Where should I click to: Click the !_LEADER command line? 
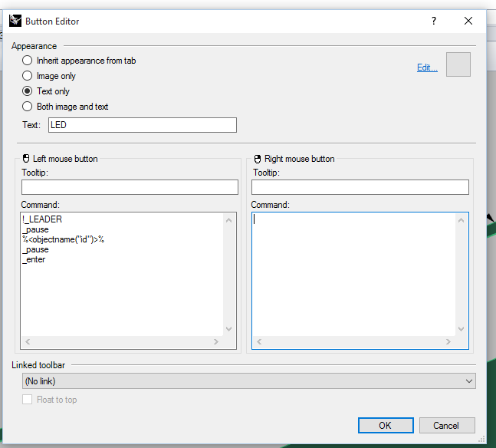[42, 219]
